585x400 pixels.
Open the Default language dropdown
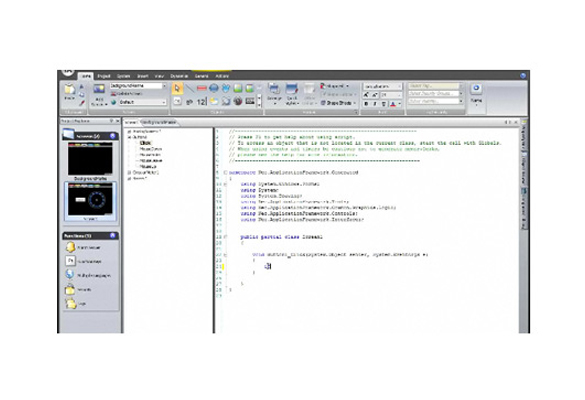(143, 102)
